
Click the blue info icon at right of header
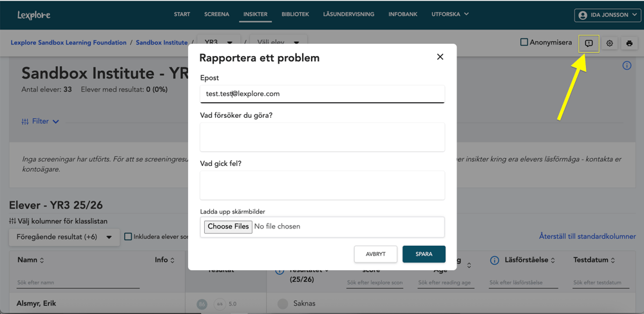coord(627,66)
